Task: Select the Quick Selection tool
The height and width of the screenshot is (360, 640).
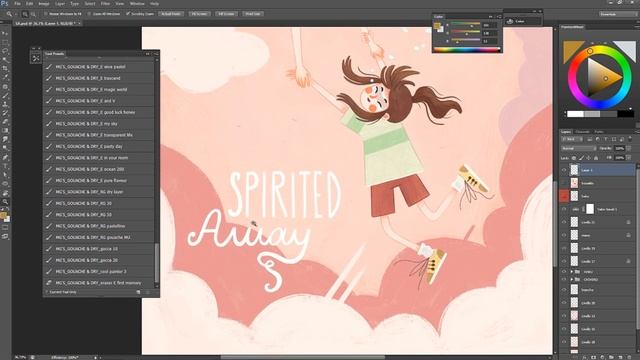Action: tap(5, 60)
